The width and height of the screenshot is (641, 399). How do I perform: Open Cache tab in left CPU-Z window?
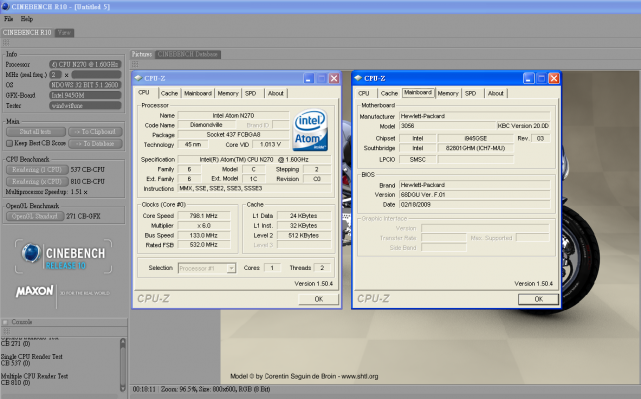click(x=169, y=93)
